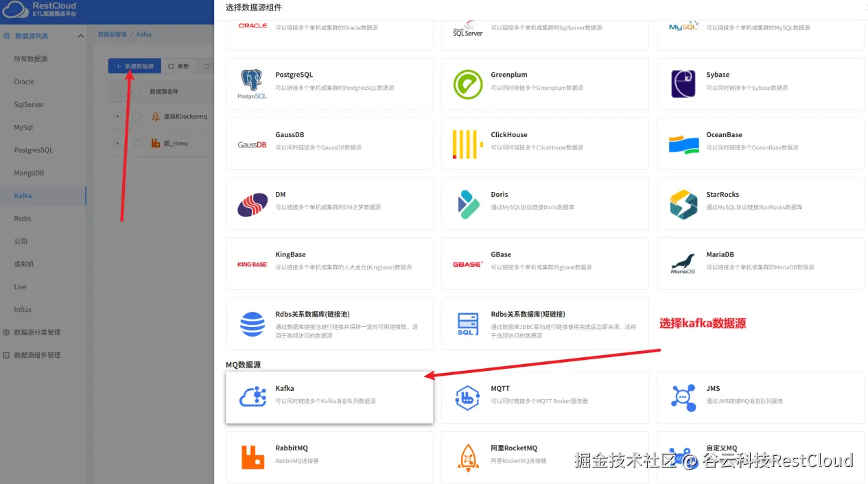Select the Kafka sidebar item
Image resolution: width=868 pixels, height=484 pixels.
(43, 195)
